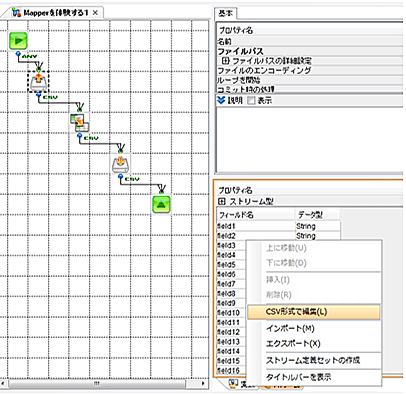Select the field13 row
The width and height of the screenshot is (406, 394).
231,342
